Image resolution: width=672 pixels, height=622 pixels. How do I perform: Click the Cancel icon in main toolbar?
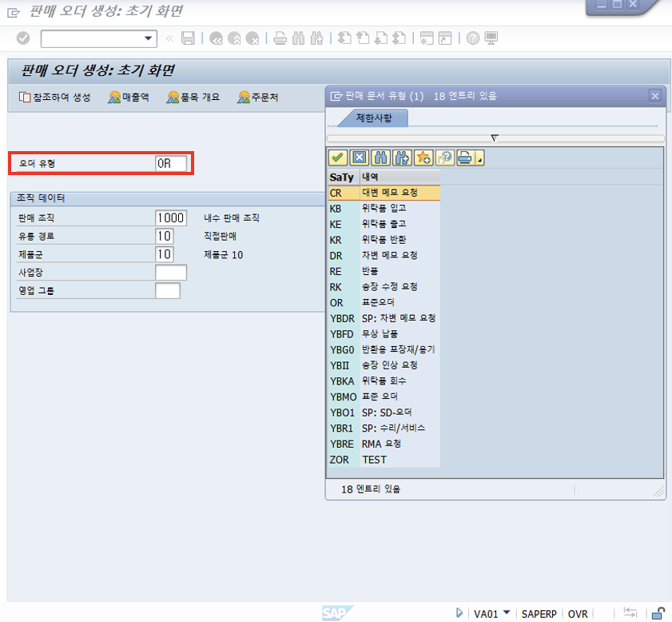pos(252,38)
